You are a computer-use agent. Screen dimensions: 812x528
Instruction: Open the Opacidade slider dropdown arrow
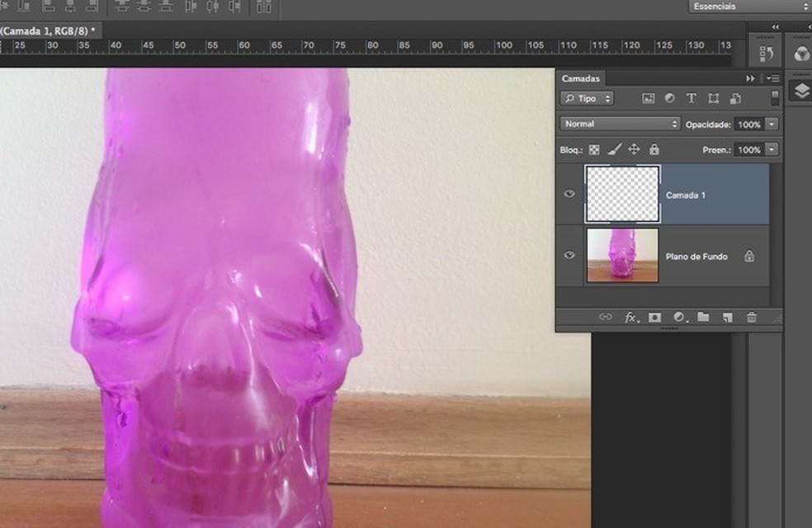click(772, 124)
